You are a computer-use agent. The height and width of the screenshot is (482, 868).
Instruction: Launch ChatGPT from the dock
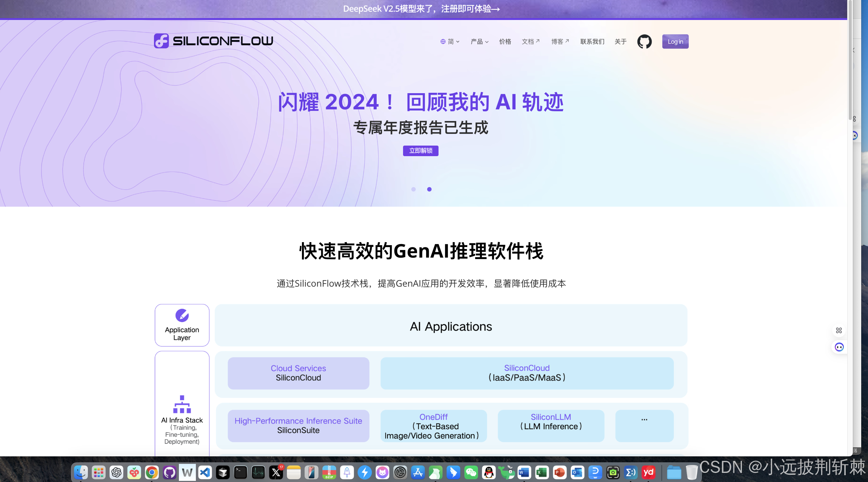(116, 472)
